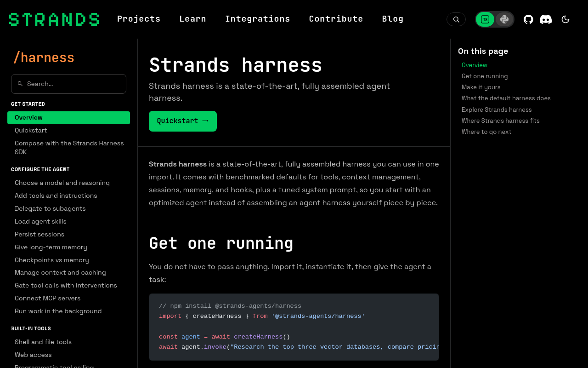Image resolution: width=588 pixels, height=368 pixels.
Task: Switch code language to Python
Action: [x=504, y=19]
